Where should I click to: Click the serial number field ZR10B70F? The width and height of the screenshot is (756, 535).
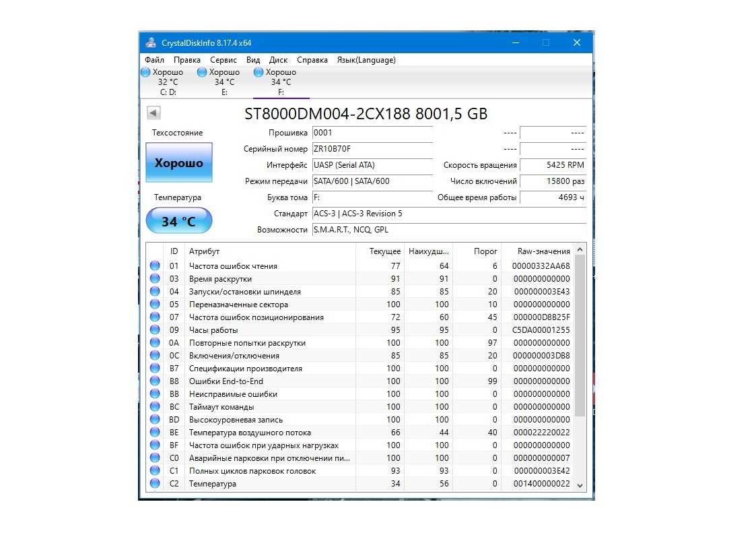(x=373, y=149)
